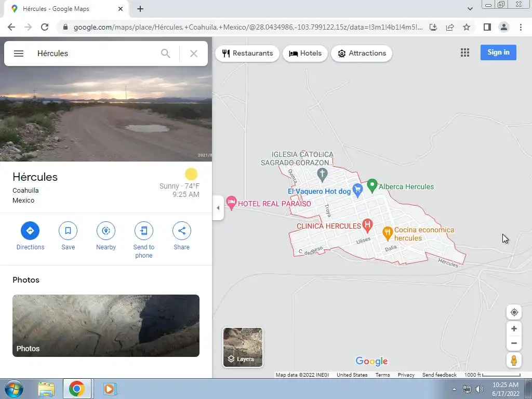
Task: Open Chrome three-dot menu
Action: pyautogui.click(x=521, y=27)
